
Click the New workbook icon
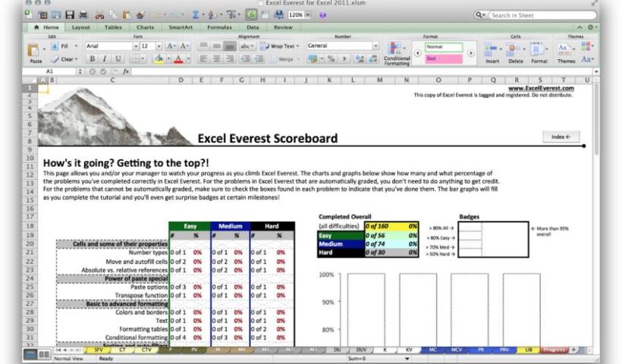click(28, 14)
